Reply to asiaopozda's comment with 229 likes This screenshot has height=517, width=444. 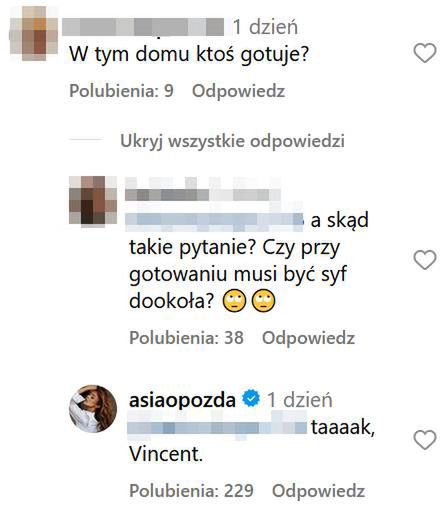[x=318, y=491]
